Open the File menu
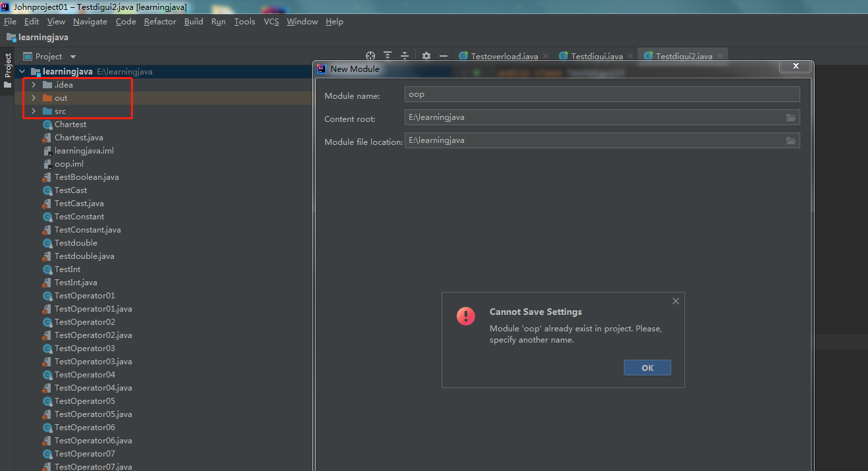 tap(10, 22)
